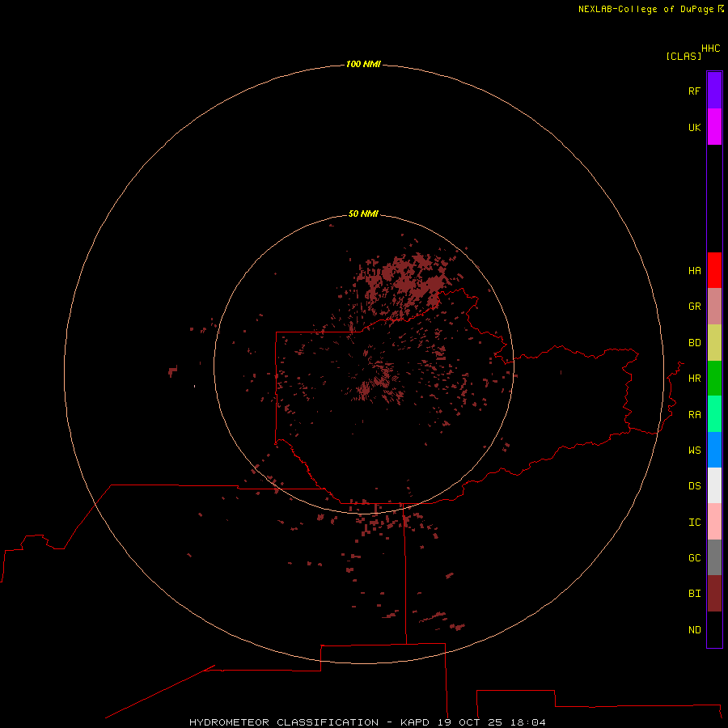728x728 pixels.
Task: Click the "HHC" product code text
Action: point(710,49)
